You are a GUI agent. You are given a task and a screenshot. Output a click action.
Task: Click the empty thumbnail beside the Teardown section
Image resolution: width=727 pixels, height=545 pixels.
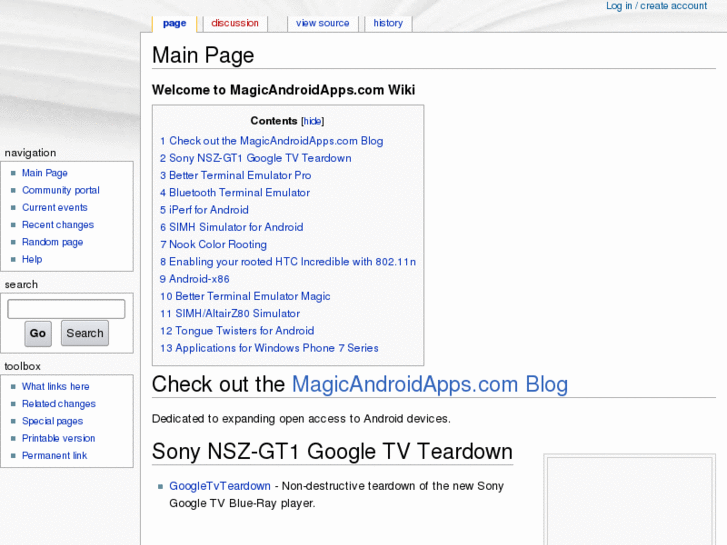pyautogui.click(x=630, y=501)
